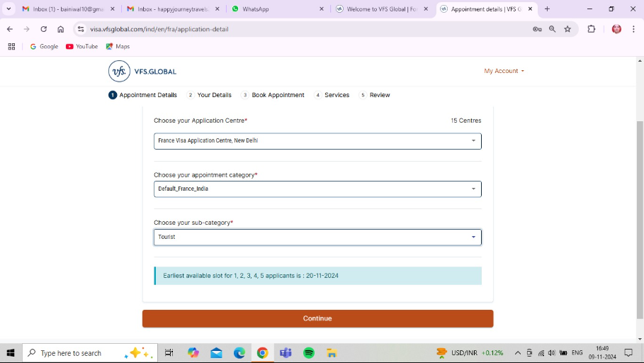Open the USD/INR taskbar widget
The image size is (644, 363).
pyautogui.click(x=470, y=353)
